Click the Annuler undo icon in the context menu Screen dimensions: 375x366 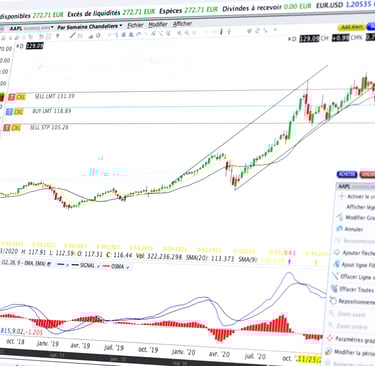(339, 229)
